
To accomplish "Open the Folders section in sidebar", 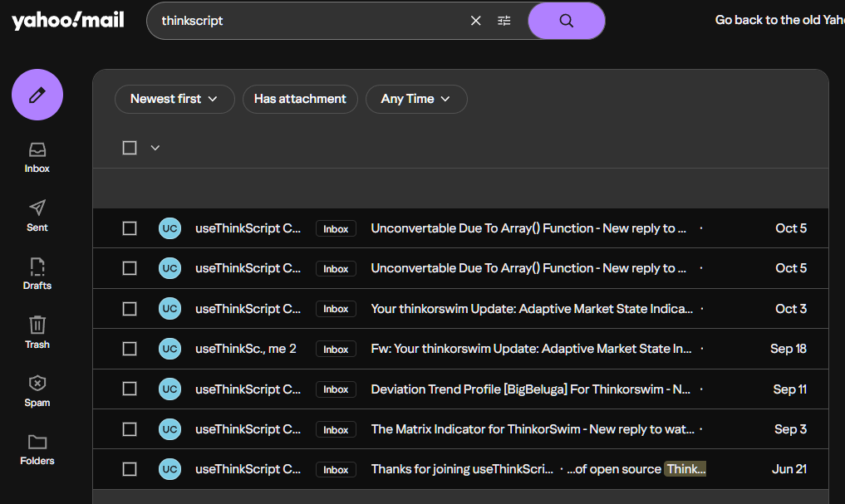I will pyautogui.click(x=37, y=449).
